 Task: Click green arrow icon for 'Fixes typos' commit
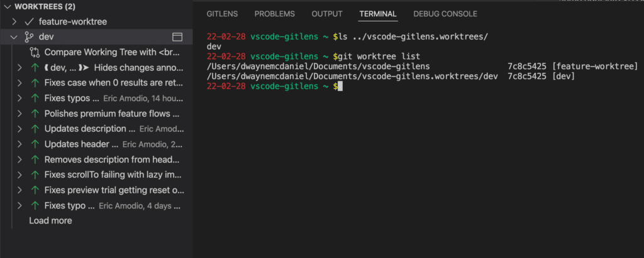[35, 99]
